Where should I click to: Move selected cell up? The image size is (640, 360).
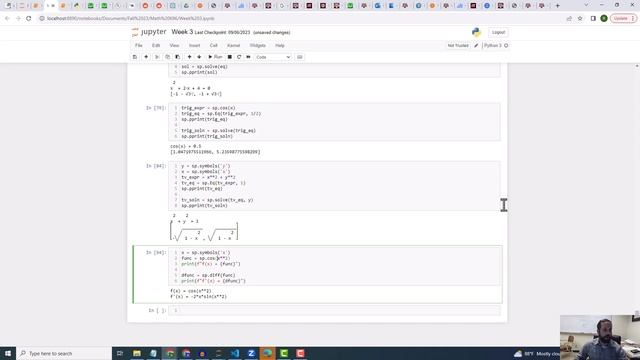tap(189, 57)
